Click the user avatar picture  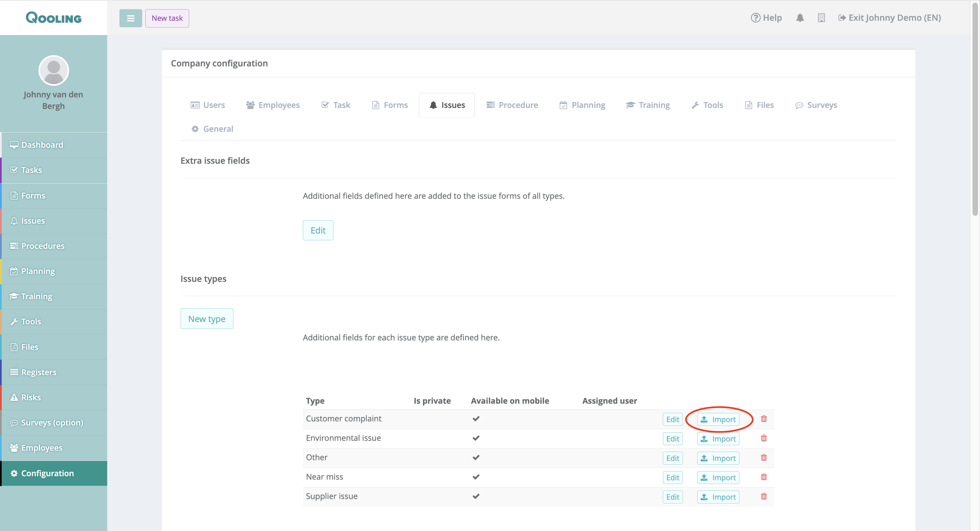point(54,70)
